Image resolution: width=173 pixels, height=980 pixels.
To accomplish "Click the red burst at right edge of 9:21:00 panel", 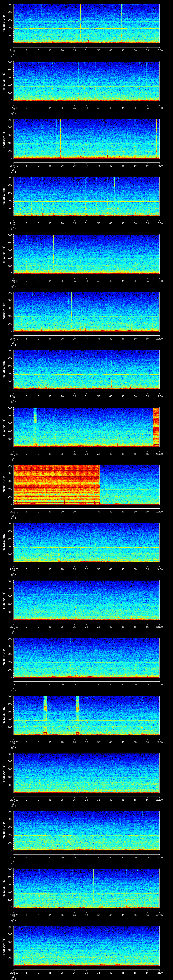I will pyautogui.click(x=156, y=426).
